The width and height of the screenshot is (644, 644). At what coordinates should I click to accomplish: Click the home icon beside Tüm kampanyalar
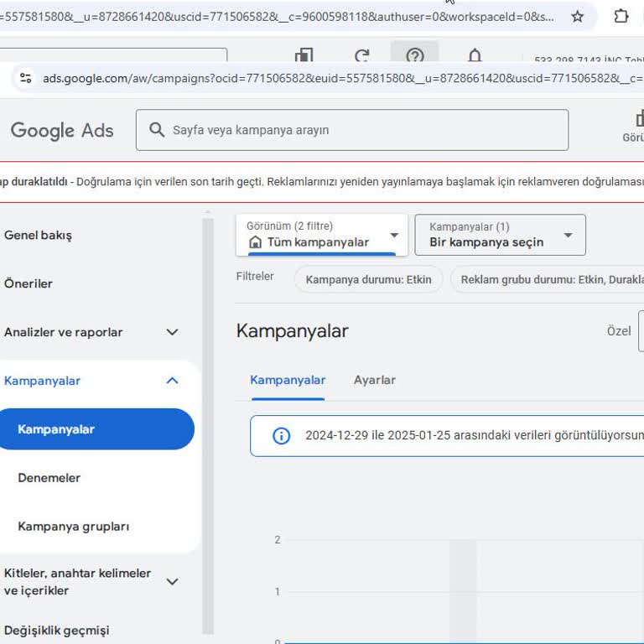tap(255, 241)
